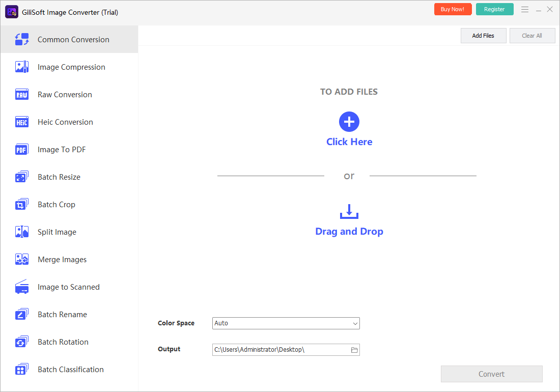560x392 pixels.
Task: Click the 'Click Here' link text
Action: (x=349, y=142)
